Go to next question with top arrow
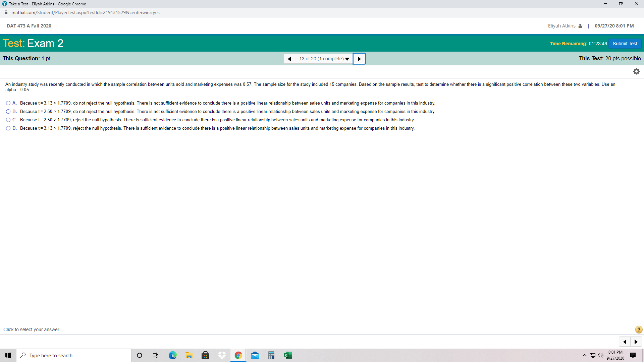Image resolution: width=644 pixels, height=362 pixels. point(359,59)
